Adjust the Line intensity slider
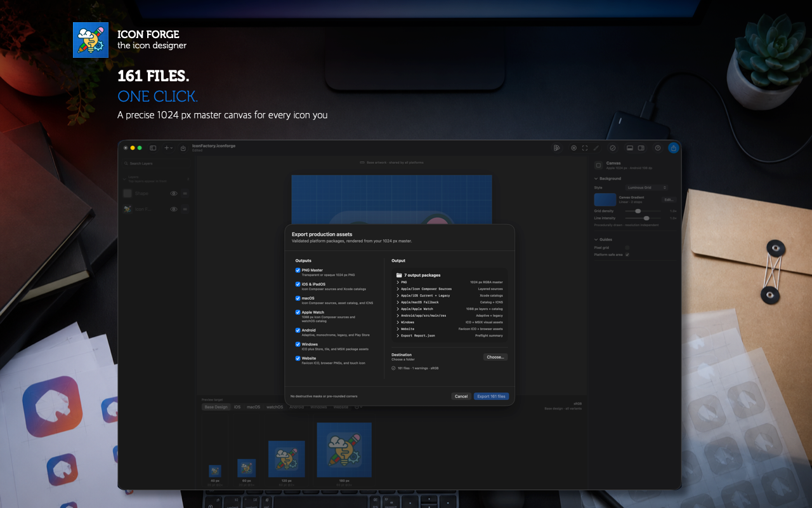 pyautogui.click(x=646, y=218)
